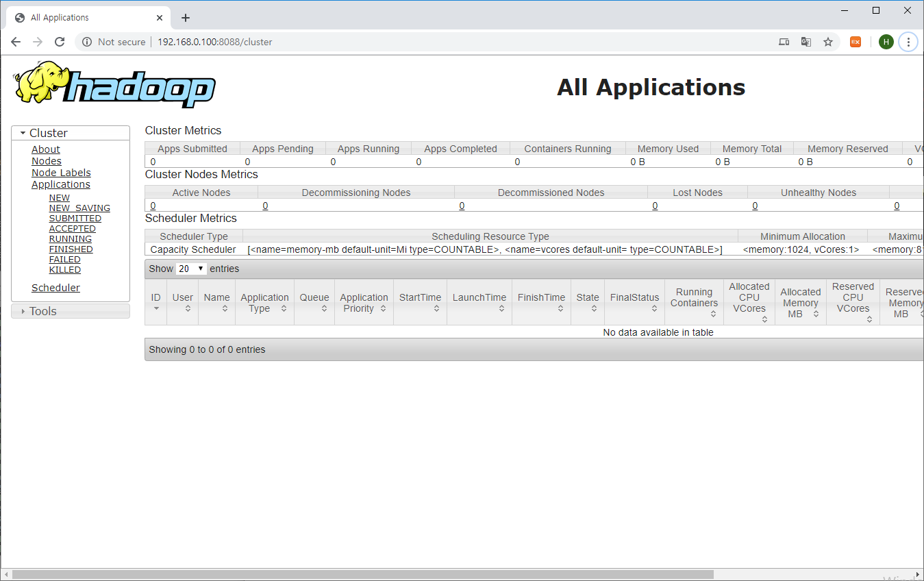
Task: Click the Hadoop elephant logo
Action: tap(114, 84)
